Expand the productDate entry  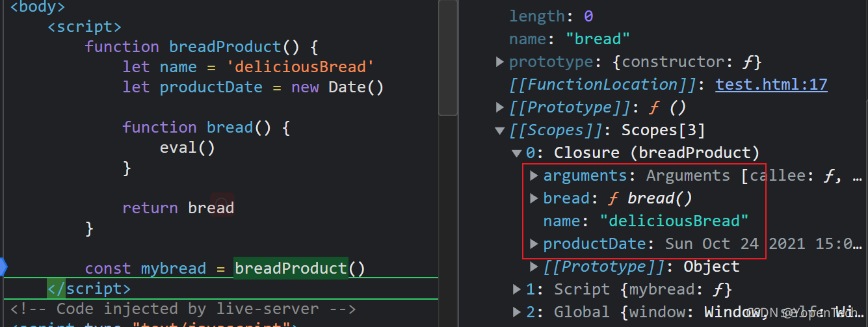coord(534,244)
